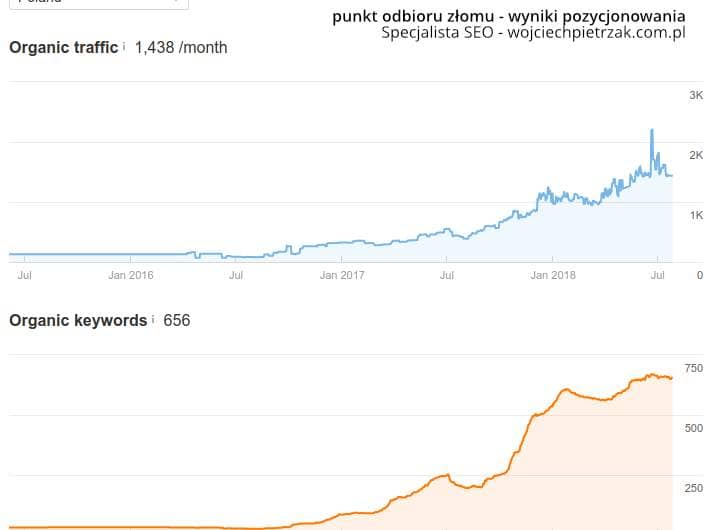Click the 250 label on keywords axis
Image resolution: width=720 pixels, height=530 pixels.
694,488
